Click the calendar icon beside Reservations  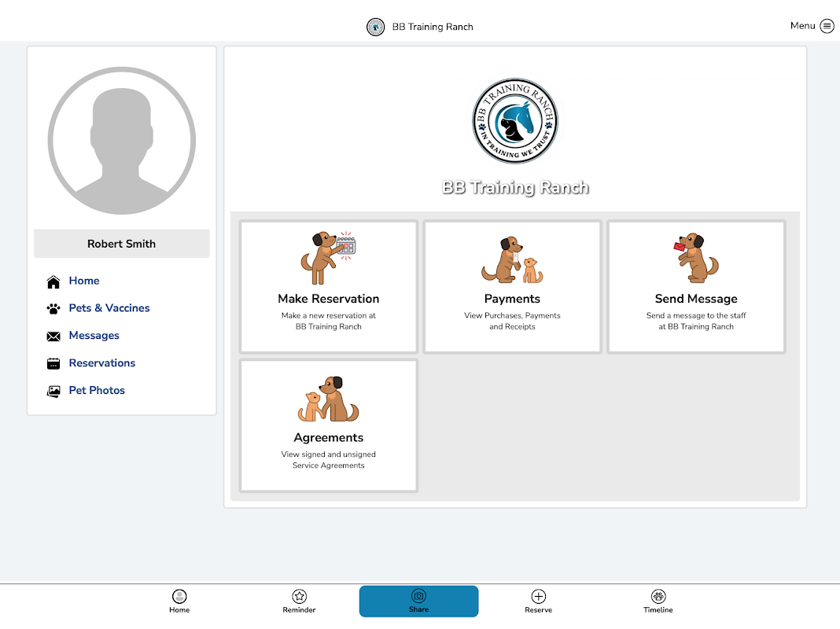53,363
